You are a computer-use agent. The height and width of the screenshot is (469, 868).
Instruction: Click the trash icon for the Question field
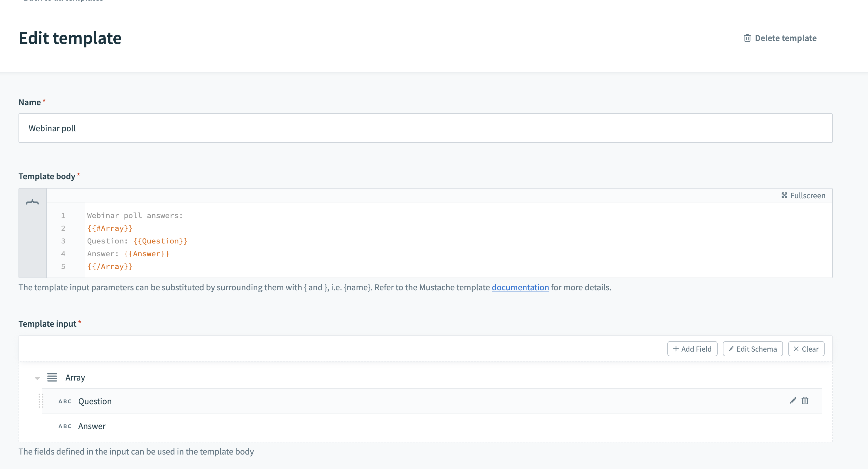(805, 400)
